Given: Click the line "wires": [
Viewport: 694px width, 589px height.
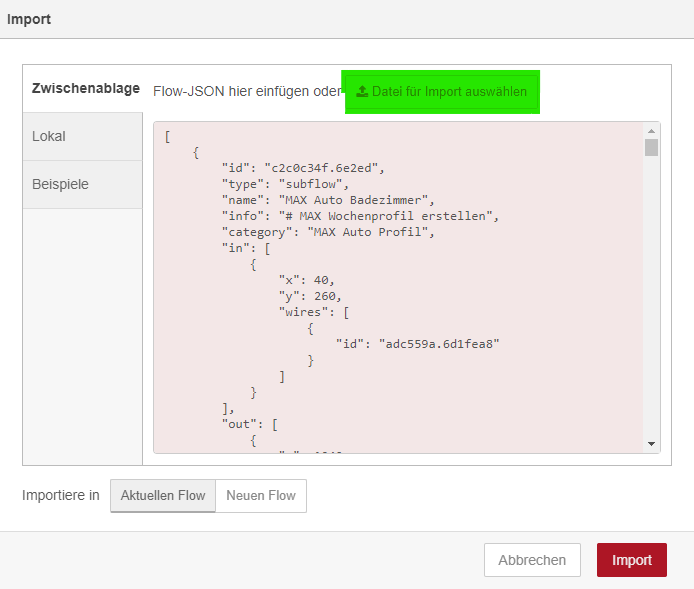Looking at the screenshot, I should 314,312.
